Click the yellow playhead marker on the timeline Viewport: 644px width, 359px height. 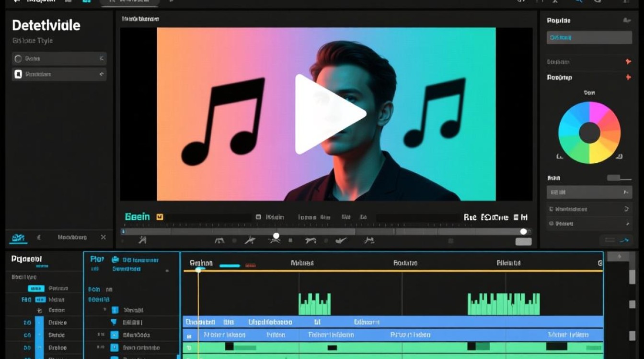[x=198, y=270]
